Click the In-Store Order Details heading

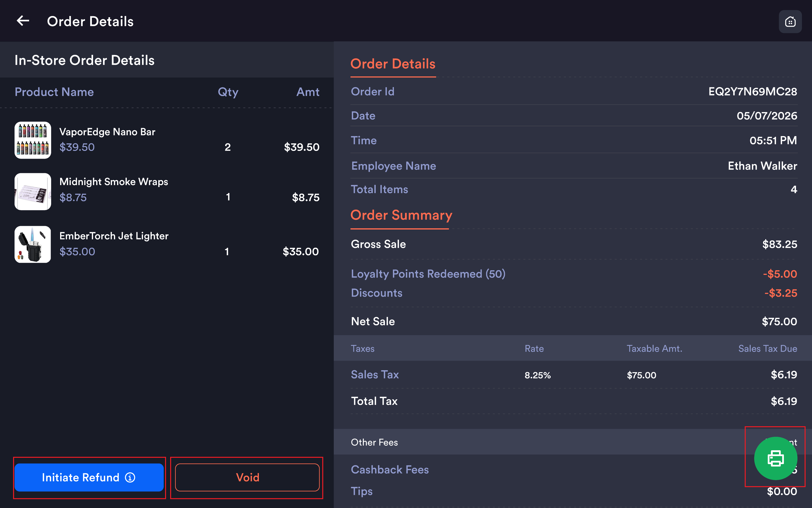85,60
